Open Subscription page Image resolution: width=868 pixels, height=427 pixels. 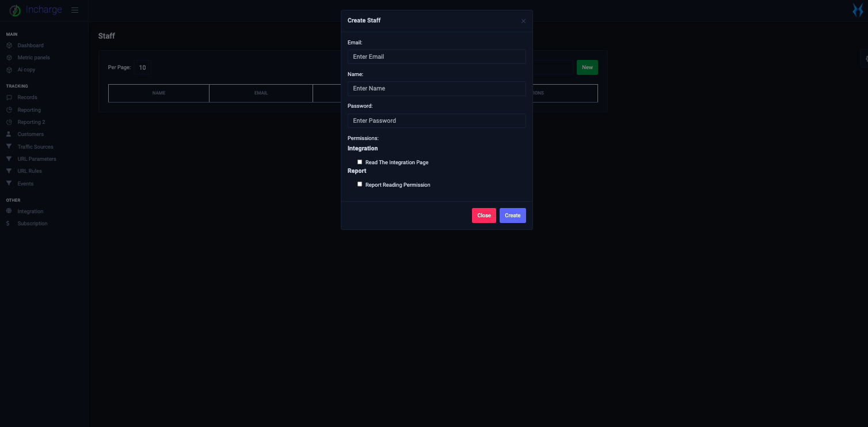(x=33, y=224)
